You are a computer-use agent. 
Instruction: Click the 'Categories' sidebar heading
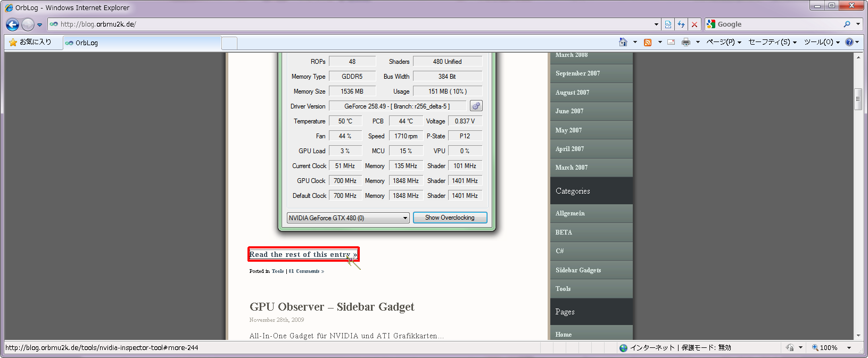(573, 191)
